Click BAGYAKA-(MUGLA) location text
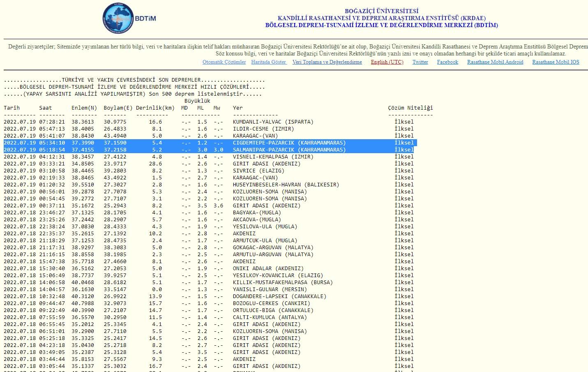This screenshot has width=588, height=372. click(x=257, y=213)
